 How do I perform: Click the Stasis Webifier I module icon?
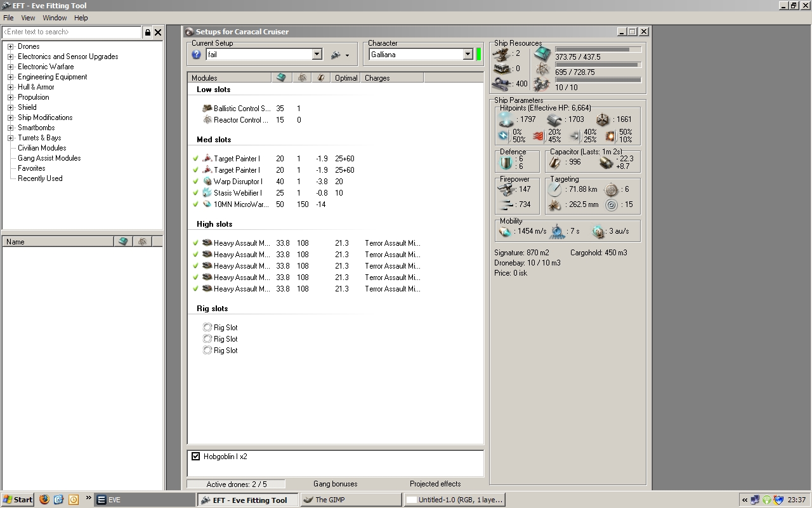207,193
